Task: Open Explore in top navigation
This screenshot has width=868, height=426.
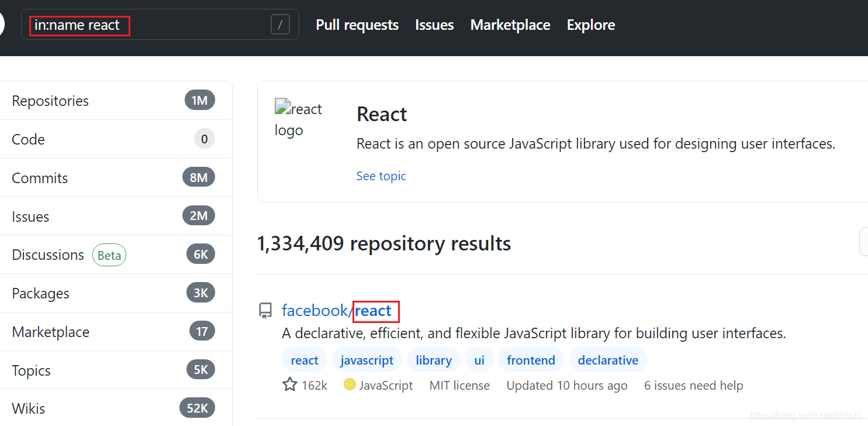Action: click(591, 25)
